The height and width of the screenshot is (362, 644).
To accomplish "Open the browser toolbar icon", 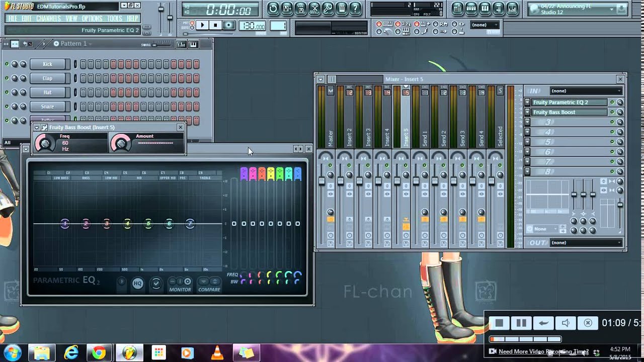I will 498,8.
